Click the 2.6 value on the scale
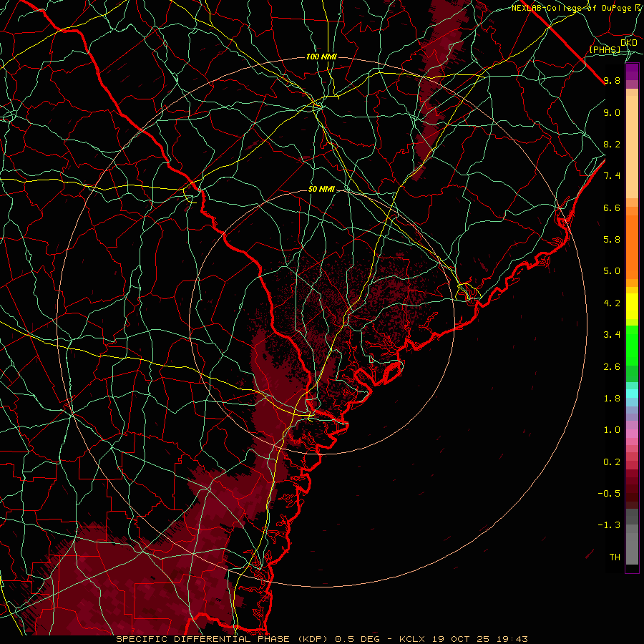 pyautogui.click(x=612, y=367)
